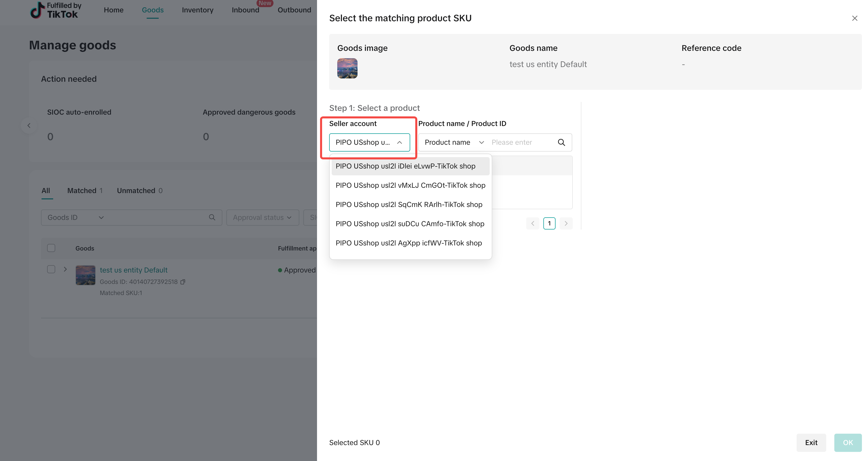
Task: Click the left carousel arrow in Action needed
Action: [x=29, y=125]
